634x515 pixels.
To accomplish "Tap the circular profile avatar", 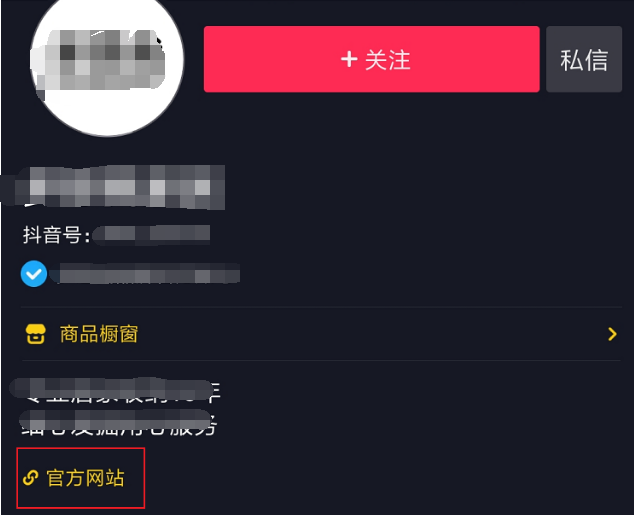I will [x=107, y=61].
